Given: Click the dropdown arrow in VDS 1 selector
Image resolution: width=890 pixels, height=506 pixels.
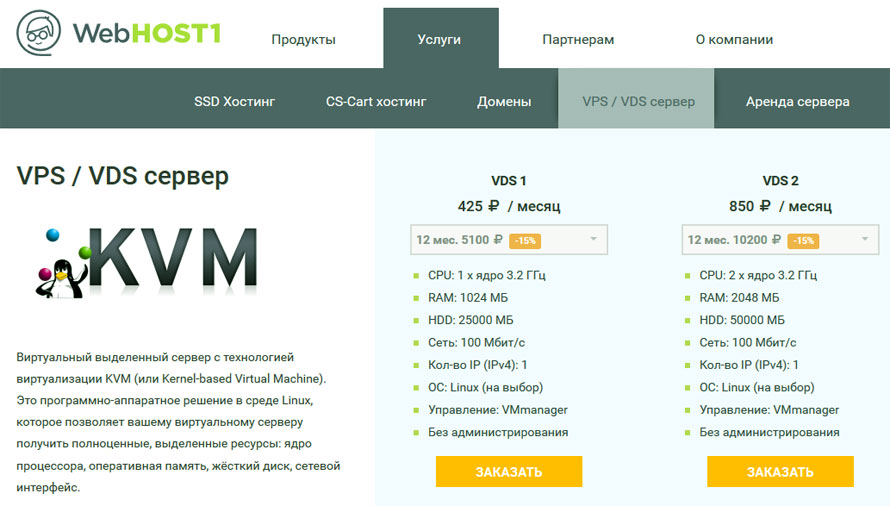Looking at the screenshot, I should tap(593, 239).
